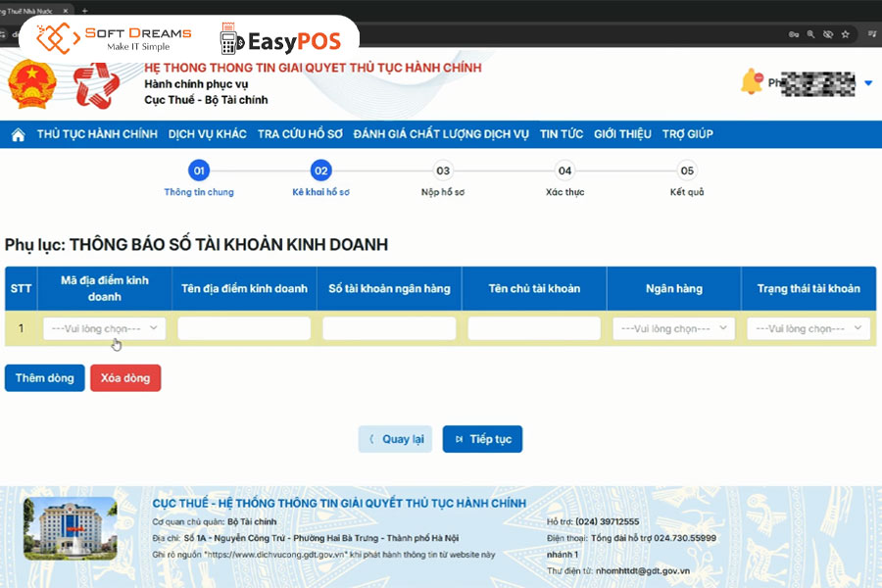882x588 pixels.
Task: Click the browser bookmark star icon
Action: pyautogui.click(x=847, y=34)
